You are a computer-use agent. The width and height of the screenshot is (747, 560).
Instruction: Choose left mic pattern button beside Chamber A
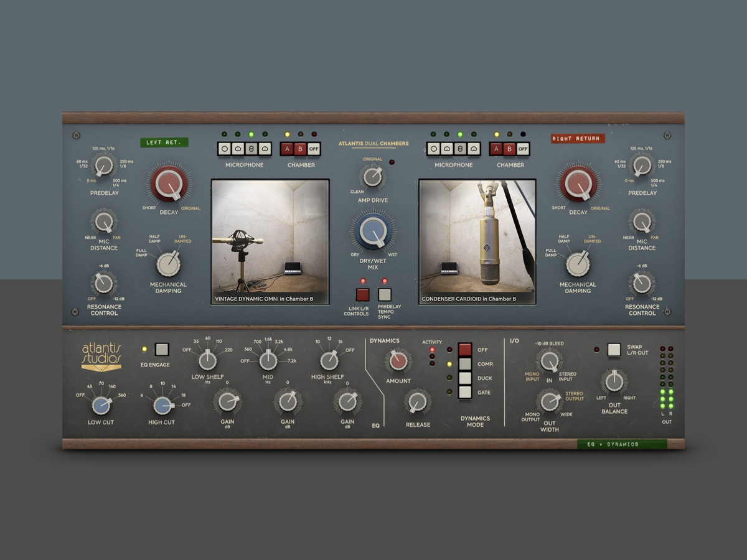(265, 149)
